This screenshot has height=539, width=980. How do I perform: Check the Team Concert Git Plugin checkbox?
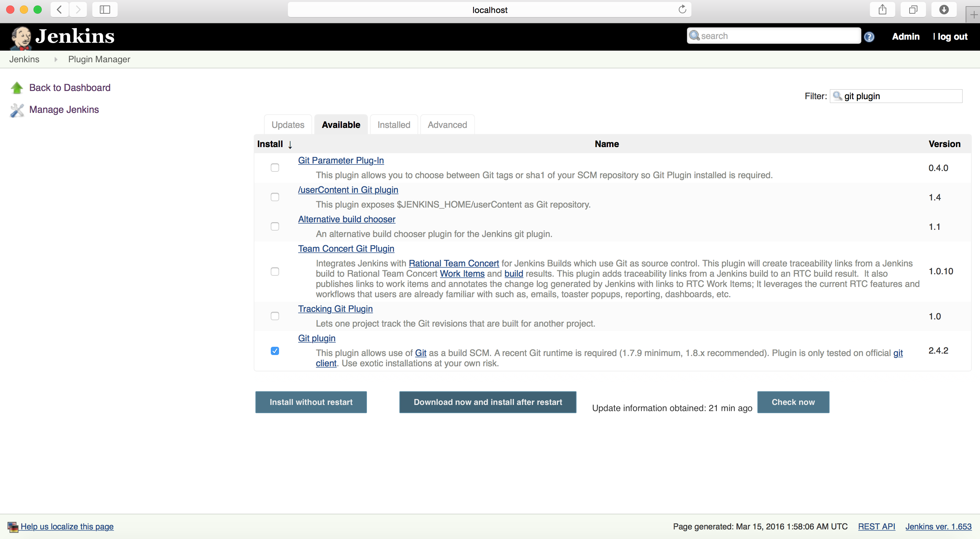[x=275, y=271]
